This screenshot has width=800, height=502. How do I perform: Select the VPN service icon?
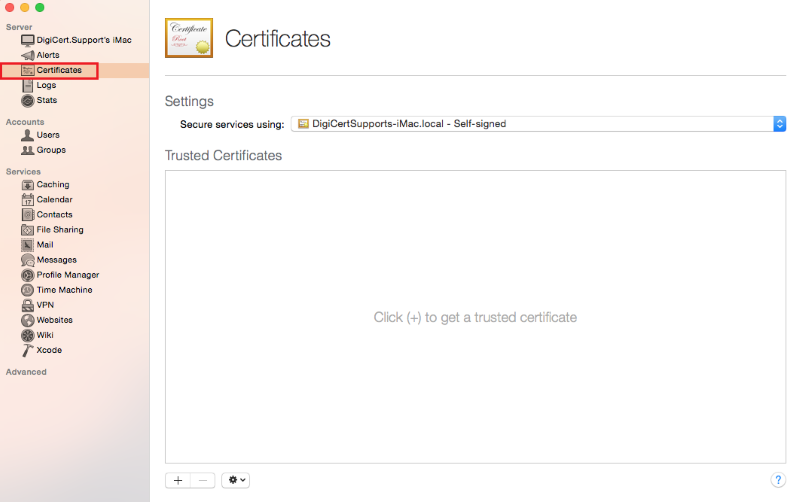[28, 305]
